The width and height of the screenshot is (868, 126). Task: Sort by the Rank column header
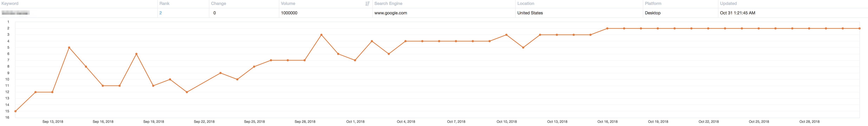164,3
